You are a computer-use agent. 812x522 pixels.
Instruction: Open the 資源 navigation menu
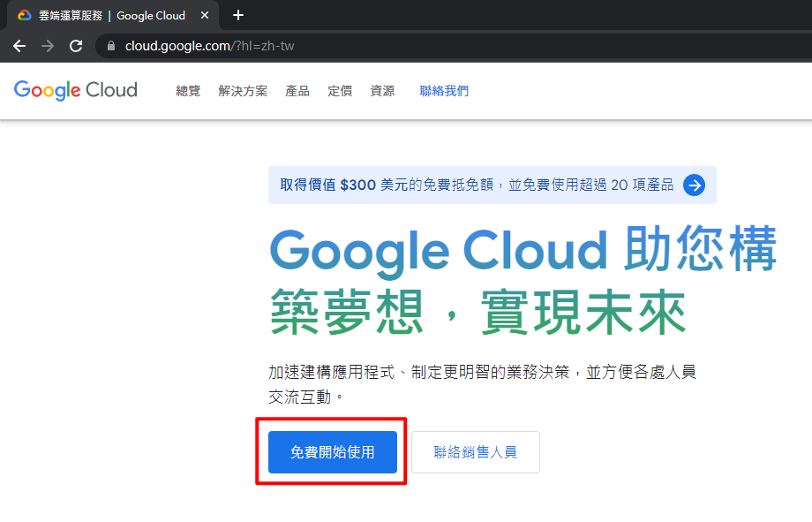point(382,91)
